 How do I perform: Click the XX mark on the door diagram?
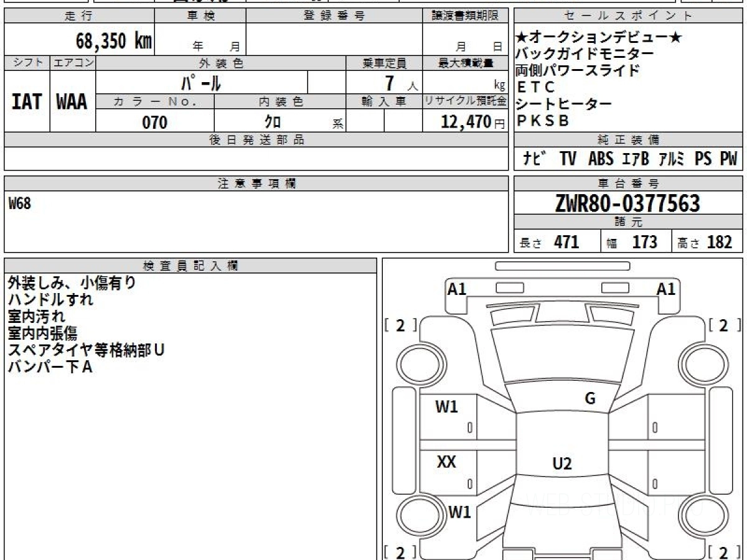pos(446,462)
